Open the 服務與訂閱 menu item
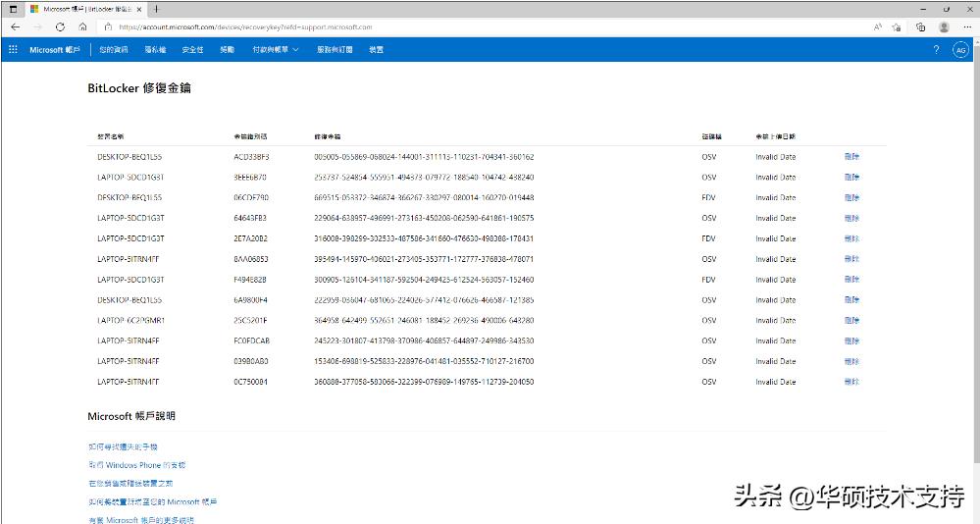 click(x=335, y=49)
